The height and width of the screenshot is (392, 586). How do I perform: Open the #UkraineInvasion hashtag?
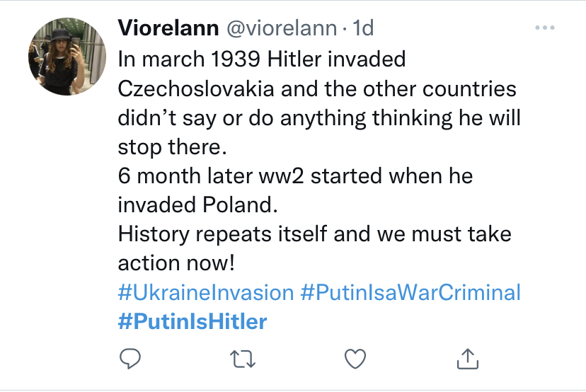click(x=205, y=292)
